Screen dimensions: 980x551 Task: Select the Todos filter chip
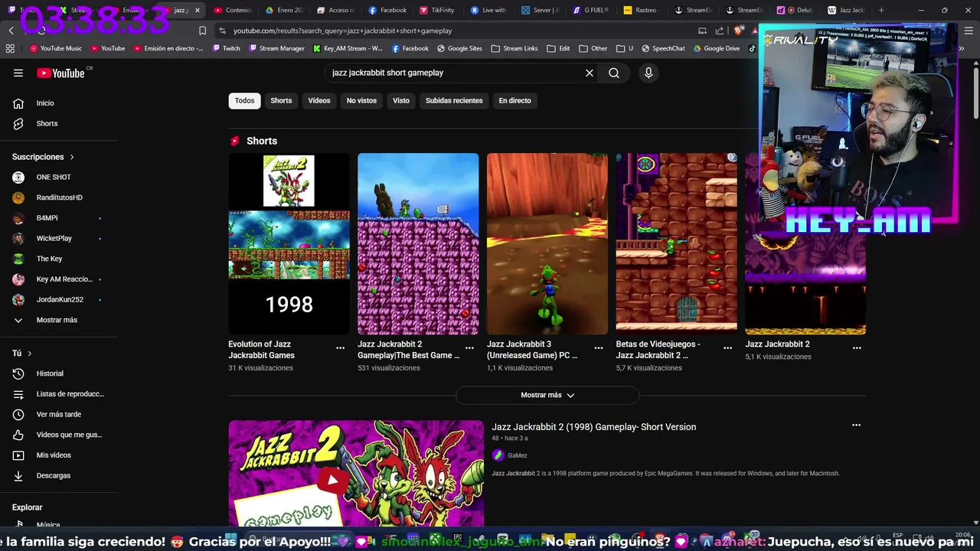point(244,100)
